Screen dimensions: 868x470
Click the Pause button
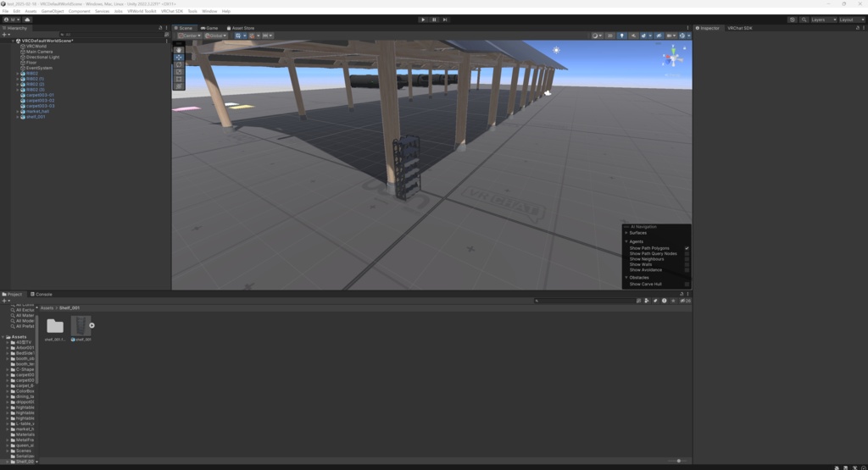(434, 19)
